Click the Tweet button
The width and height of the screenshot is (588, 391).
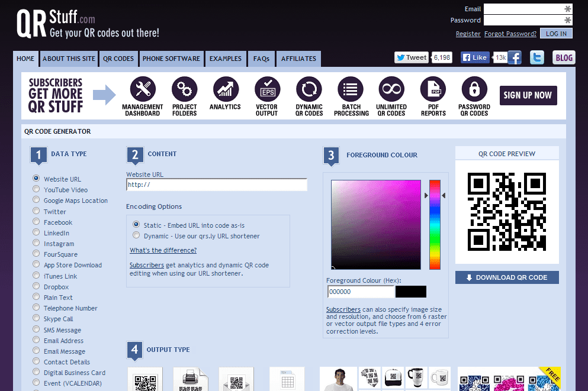(412, 57)
